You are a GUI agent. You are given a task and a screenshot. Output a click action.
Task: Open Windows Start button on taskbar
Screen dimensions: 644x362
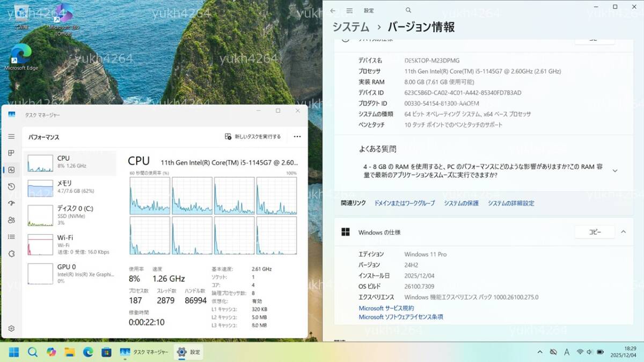[14, 352]
